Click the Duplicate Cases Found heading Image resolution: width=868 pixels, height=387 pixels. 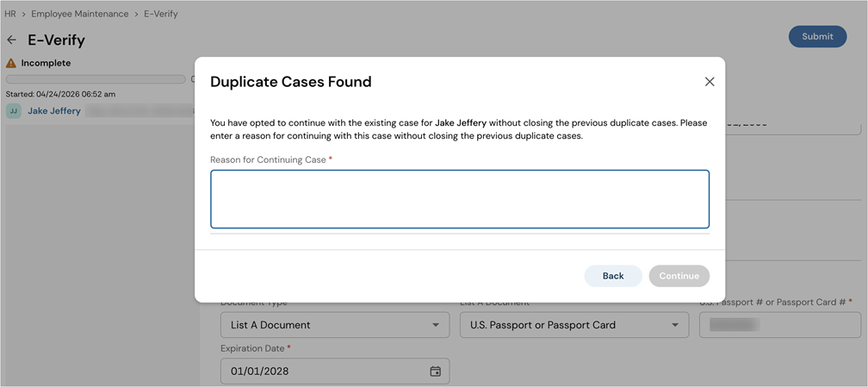tap(291, 82)
